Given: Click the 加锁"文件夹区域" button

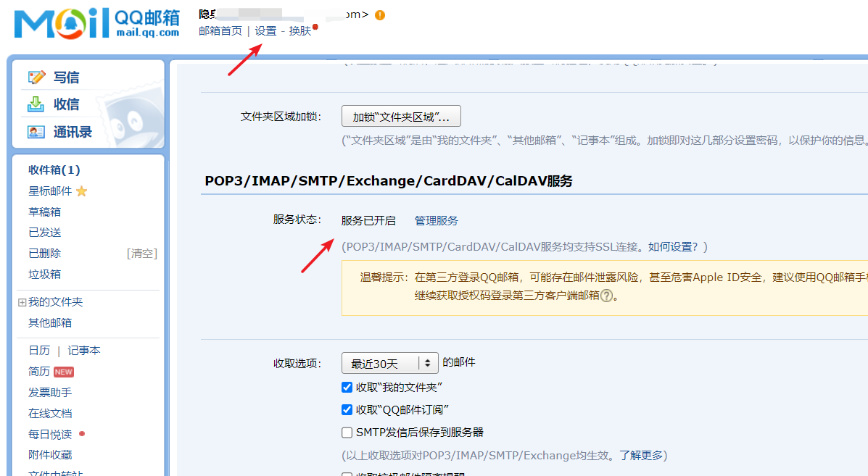Looking at the screenshot, I should click(401, 117).
